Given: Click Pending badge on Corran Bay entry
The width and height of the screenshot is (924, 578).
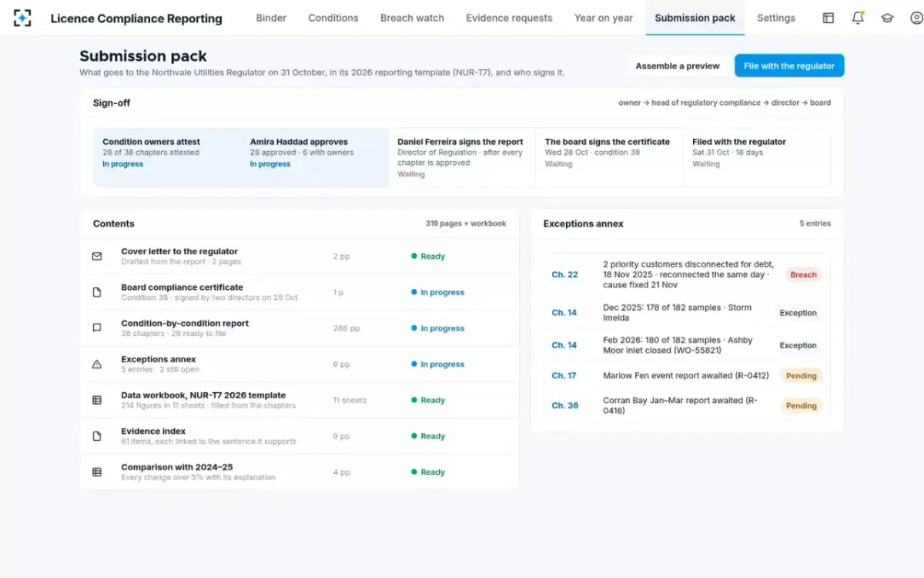Looking at the screenshot, I should pos(801,405).
